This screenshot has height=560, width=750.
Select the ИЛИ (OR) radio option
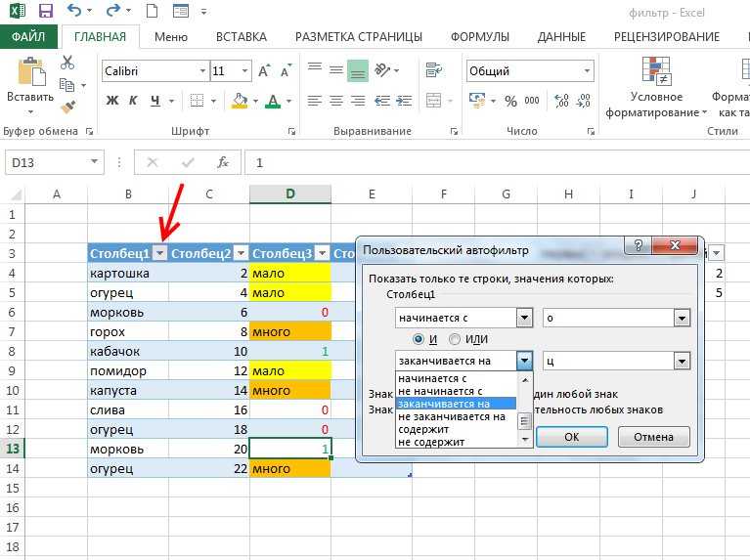pos(455,339)
